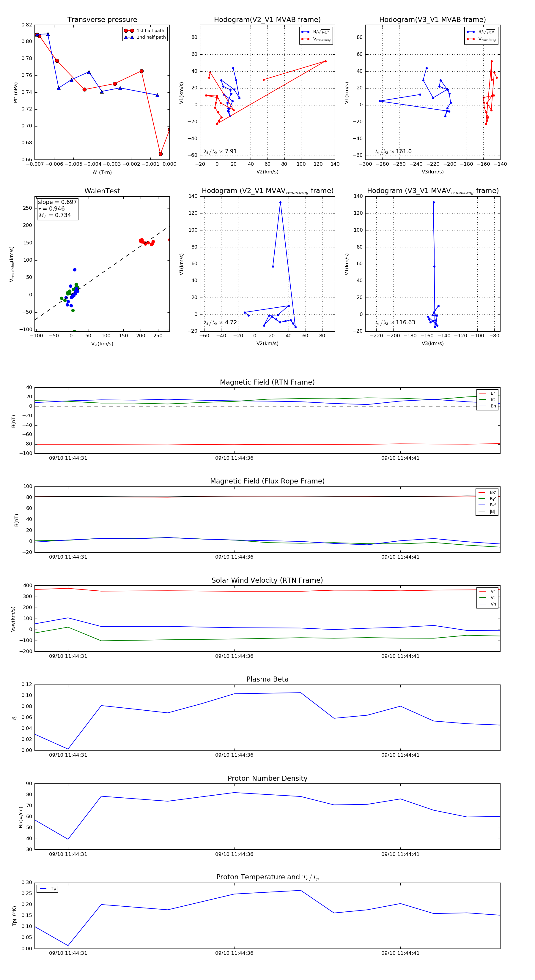Select the Bz' legend entry
The height and width of the screenshot is (980, 535).
487,505
